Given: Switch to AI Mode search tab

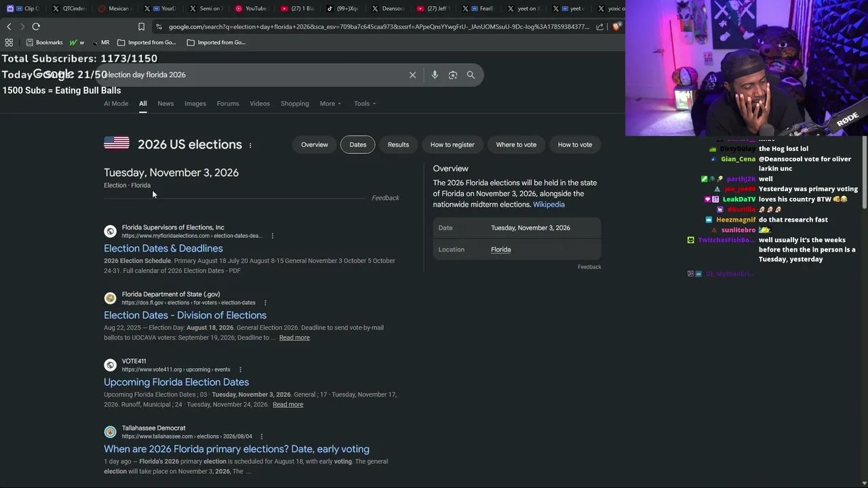Looking at the screenshot, I should [x=116, y=104].
